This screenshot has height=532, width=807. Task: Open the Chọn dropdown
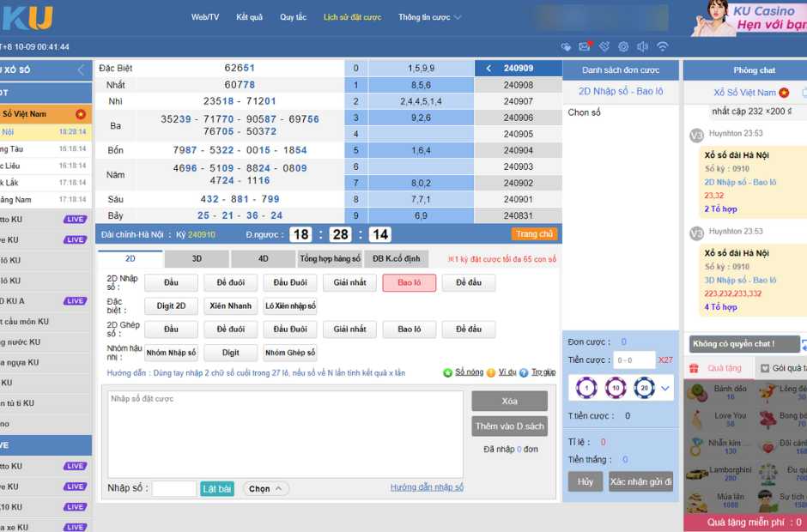tap(265, 489)
